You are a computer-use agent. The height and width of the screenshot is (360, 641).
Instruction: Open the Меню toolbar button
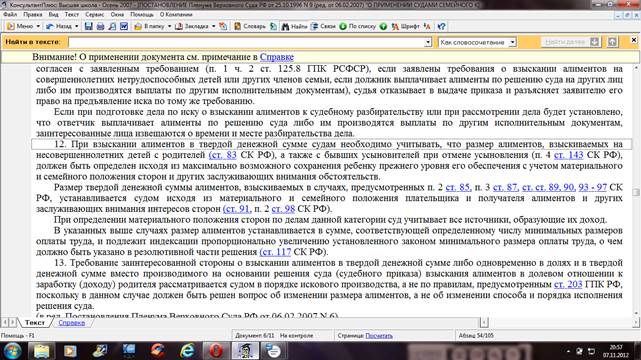pyautogui.click(x=20, y=26)
